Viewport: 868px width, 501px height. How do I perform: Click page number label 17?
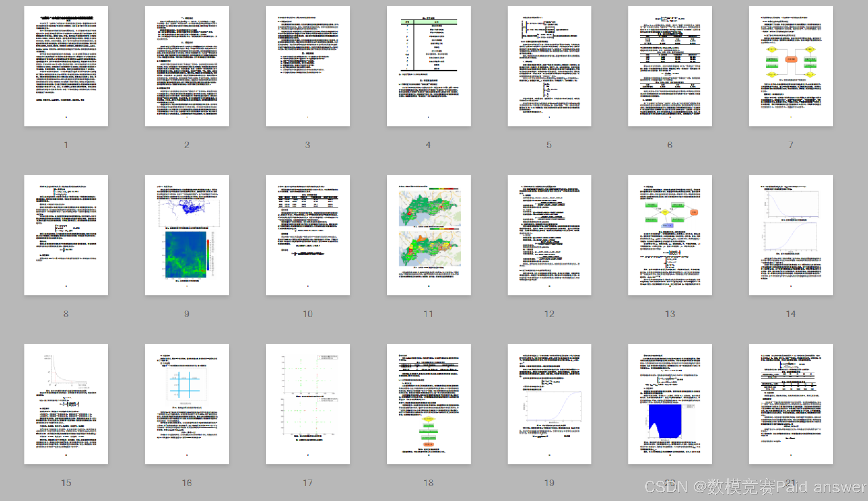[x=308, y=483]
